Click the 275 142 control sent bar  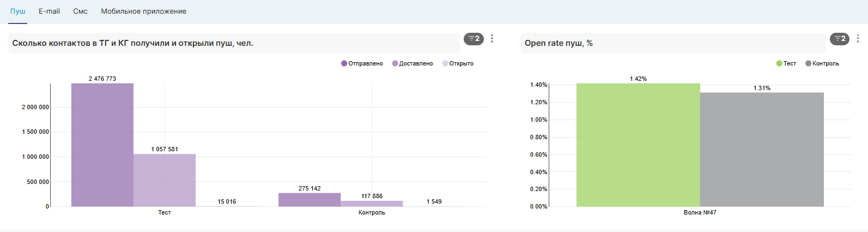[x=309, y=200]
